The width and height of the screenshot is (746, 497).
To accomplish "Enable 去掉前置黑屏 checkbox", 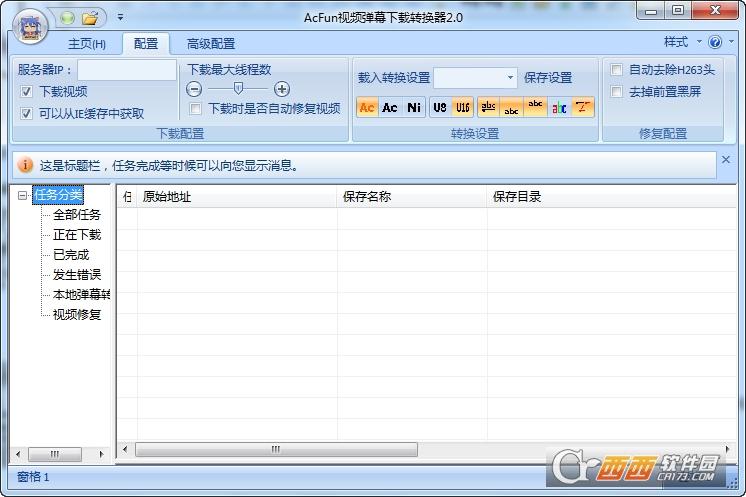I will coord(617,91).
